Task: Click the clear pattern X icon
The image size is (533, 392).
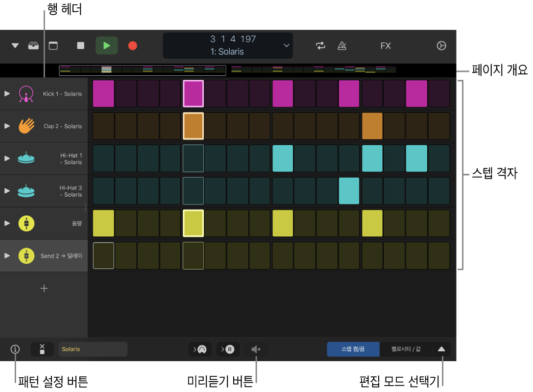Action: pos(42,349)
